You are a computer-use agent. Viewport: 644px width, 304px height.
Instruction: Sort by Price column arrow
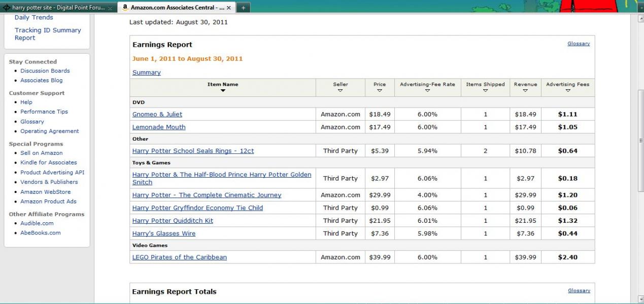click(380, 91)
